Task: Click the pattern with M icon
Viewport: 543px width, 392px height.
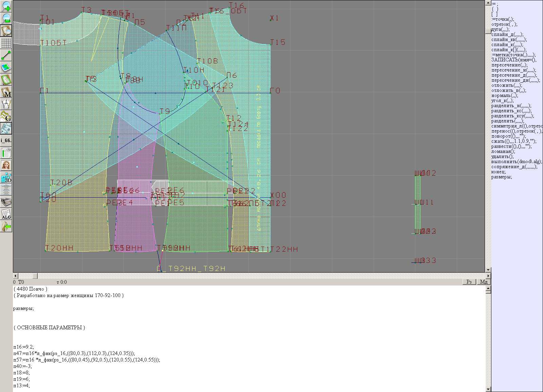Action: click(x=6, y=92)
